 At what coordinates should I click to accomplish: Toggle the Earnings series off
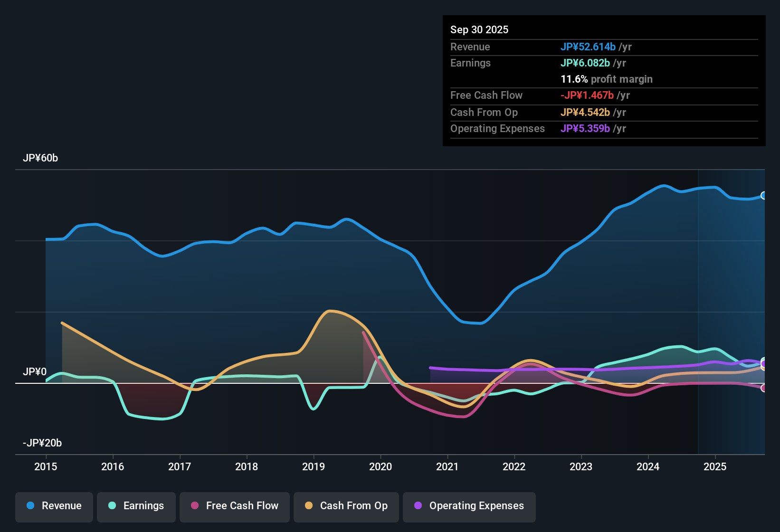pyautogui.click(x=136, y=506)
